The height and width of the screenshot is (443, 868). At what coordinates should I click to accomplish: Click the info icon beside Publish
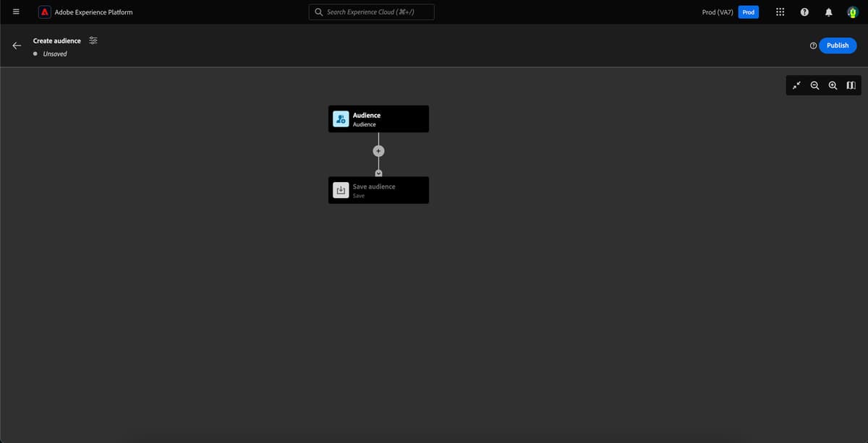click(813, 45)
